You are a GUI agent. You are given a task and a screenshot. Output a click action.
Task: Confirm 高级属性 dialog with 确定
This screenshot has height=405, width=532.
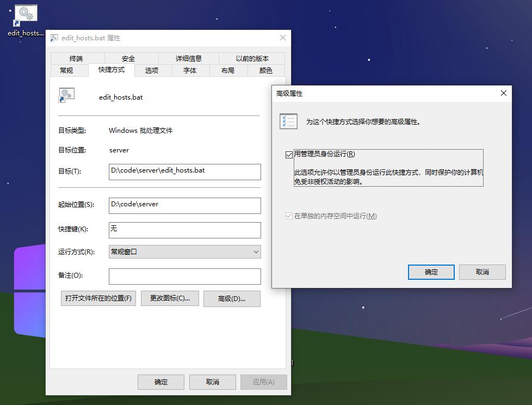(x=431, y=272)
